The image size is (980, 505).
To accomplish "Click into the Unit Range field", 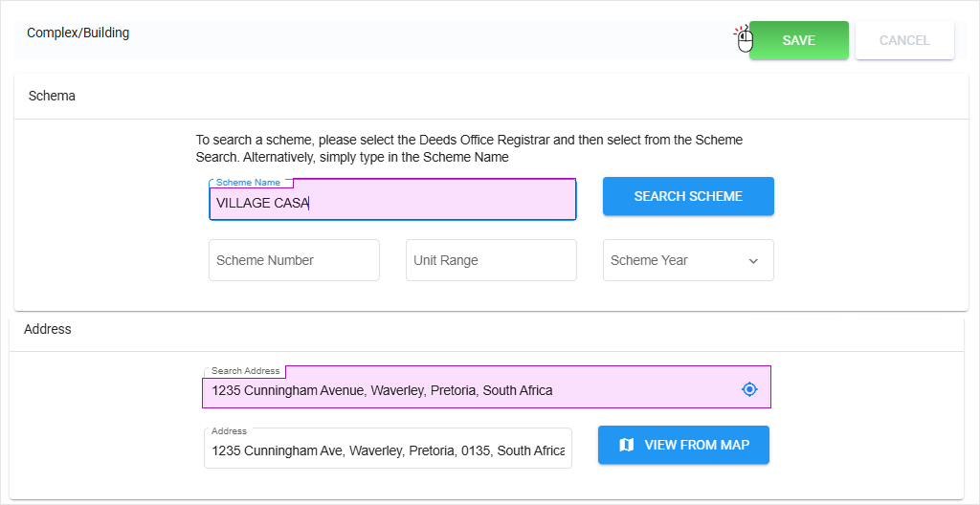I will pos(491,260).
